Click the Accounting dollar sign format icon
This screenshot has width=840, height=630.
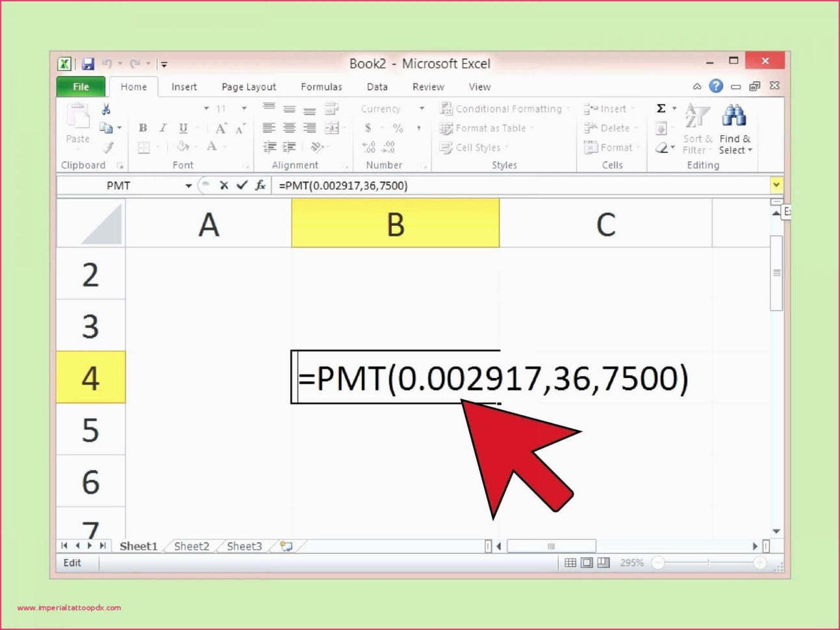(368, 128)
